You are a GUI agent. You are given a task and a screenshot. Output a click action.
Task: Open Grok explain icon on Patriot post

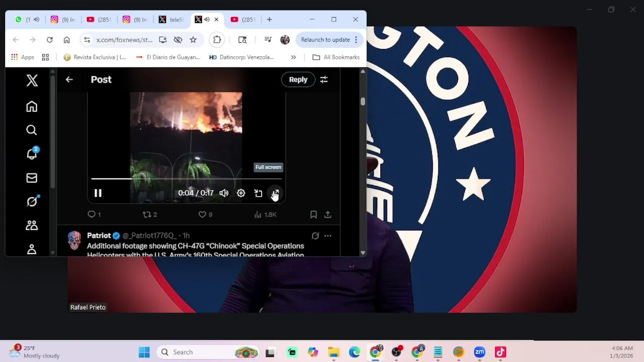(315, 235)
